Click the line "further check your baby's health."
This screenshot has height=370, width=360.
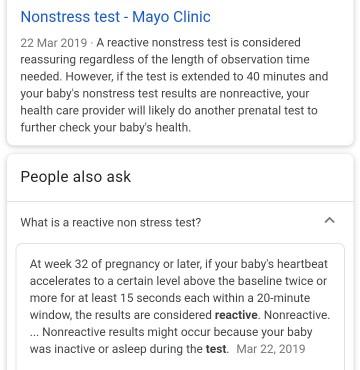[x=106, y=127]
